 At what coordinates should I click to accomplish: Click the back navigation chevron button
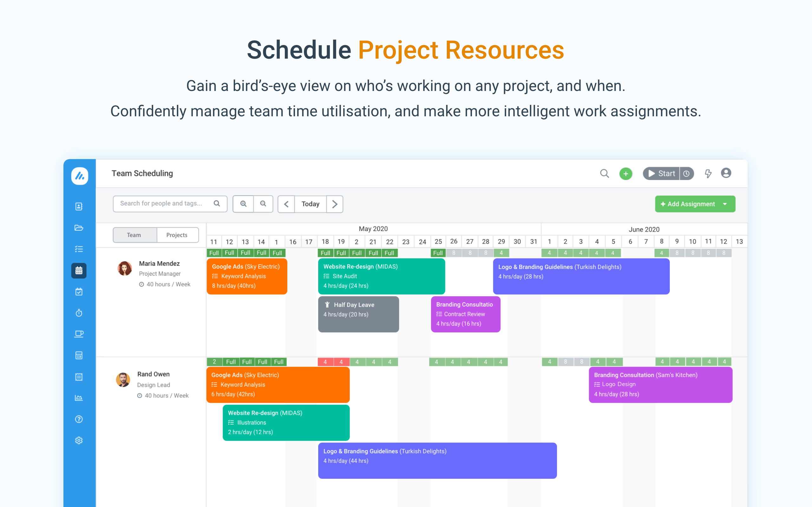287,204
